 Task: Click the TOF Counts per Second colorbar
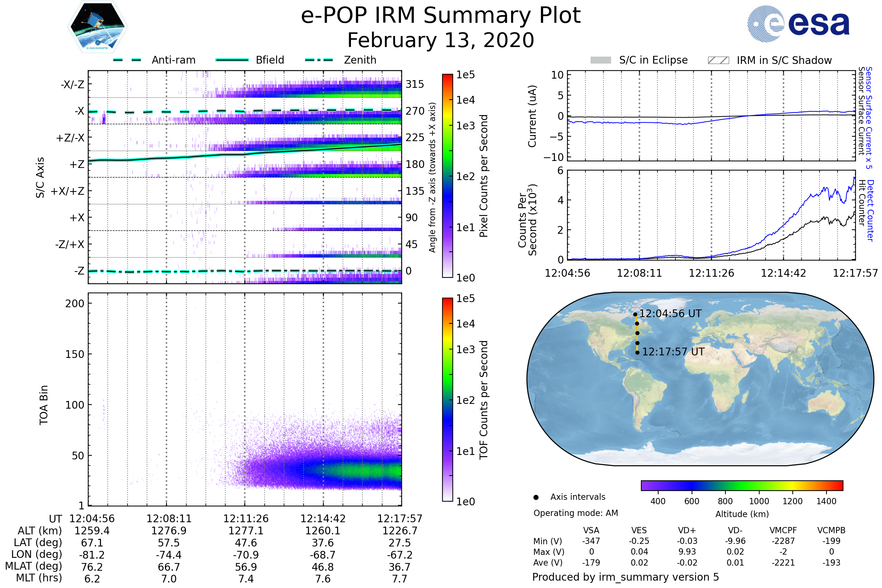[447, 399]
